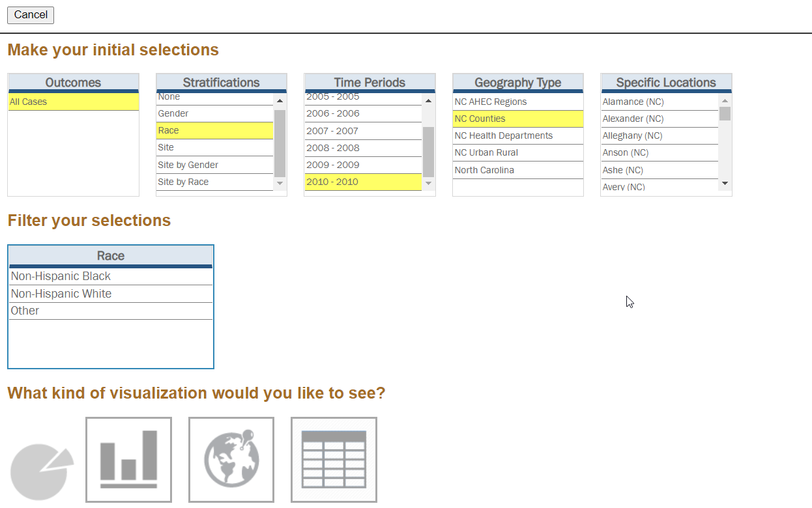Image resolution: width=812 pixels, height=508 pixels.
Task: Pick 2009 - 2009 time period
Action: tap(362, 165)
